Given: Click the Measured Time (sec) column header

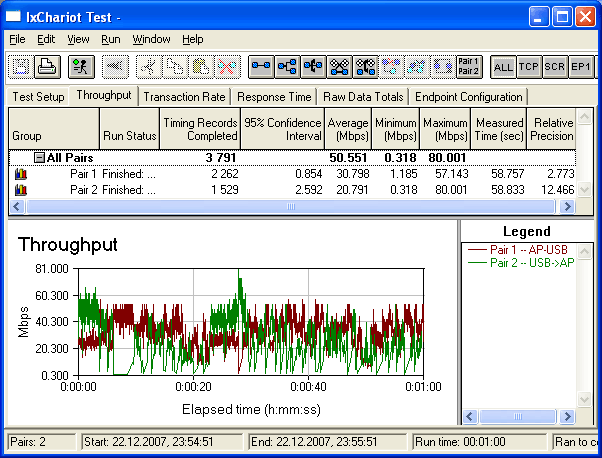Looking at the screenshot, I should pos(499,129).
